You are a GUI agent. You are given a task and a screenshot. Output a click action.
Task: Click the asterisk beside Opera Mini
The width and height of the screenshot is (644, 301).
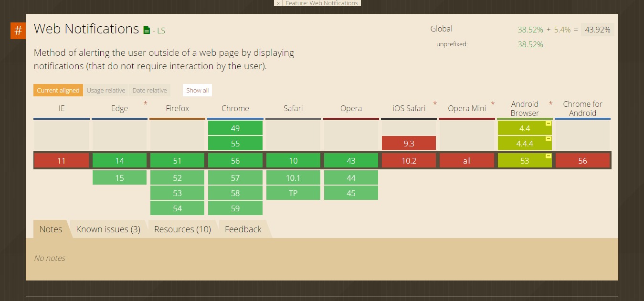[x=493, y=104]
